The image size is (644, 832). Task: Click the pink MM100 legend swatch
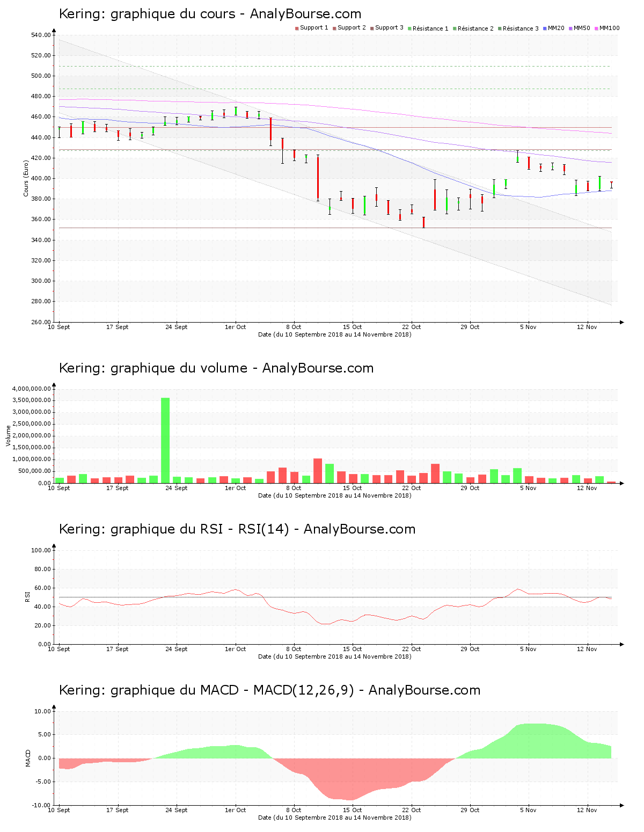point(597,28)
